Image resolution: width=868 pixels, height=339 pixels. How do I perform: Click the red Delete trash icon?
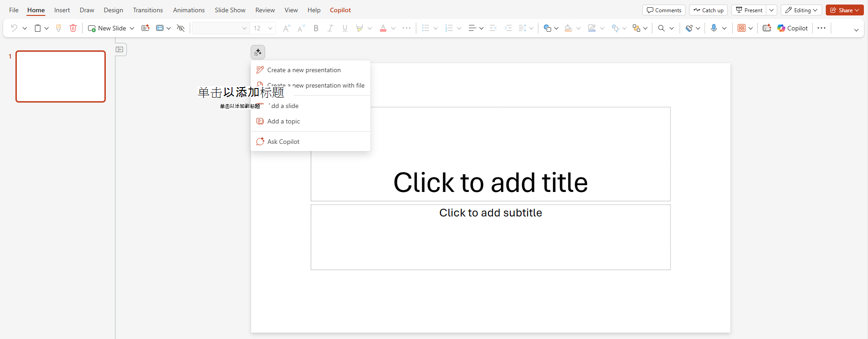pyautogui.click(x=73, y=28)
